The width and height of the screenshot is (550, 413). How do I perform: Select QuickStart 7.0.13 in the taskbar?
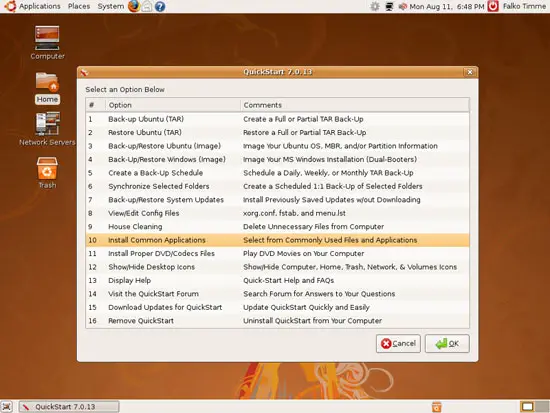click(69, 407)
